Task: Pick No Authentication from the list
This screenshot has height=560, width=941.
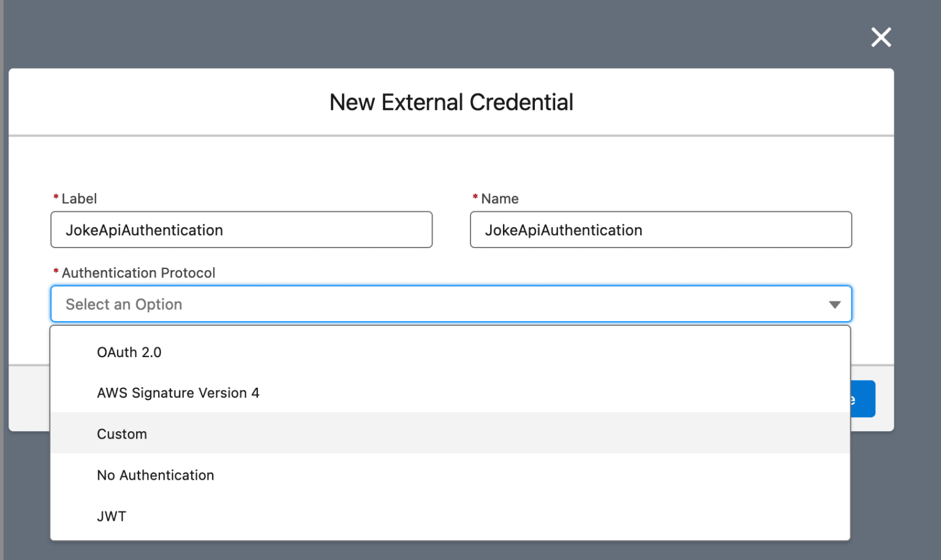Action: [x=155, y=475]
